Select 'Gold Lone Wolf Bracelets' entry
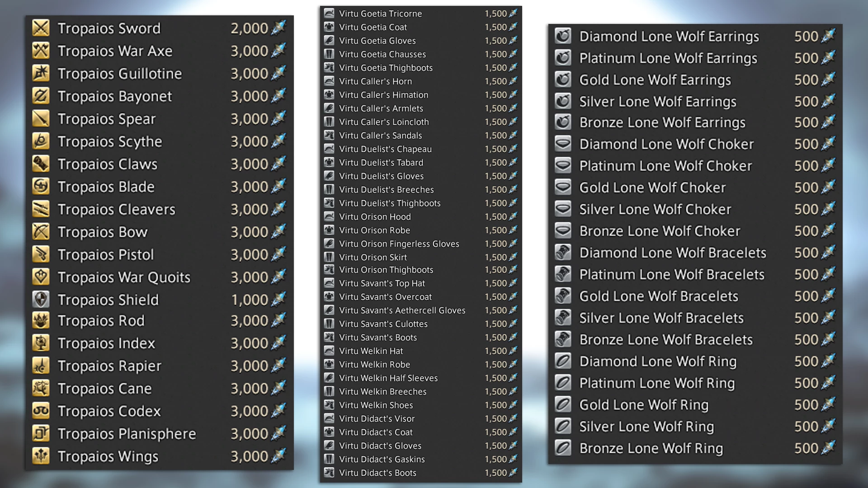The image size is (868, 488). pos(659,296)
